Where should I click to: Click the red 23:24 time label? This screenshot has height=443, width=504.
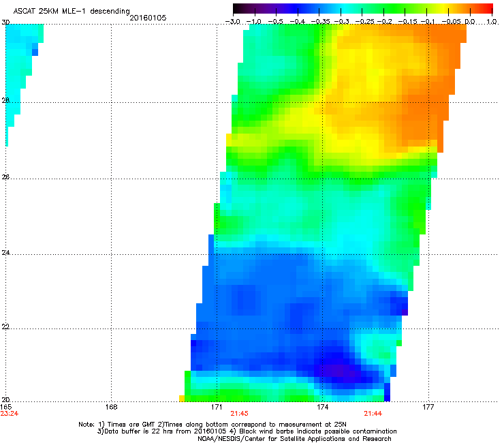tap(10, 414)
